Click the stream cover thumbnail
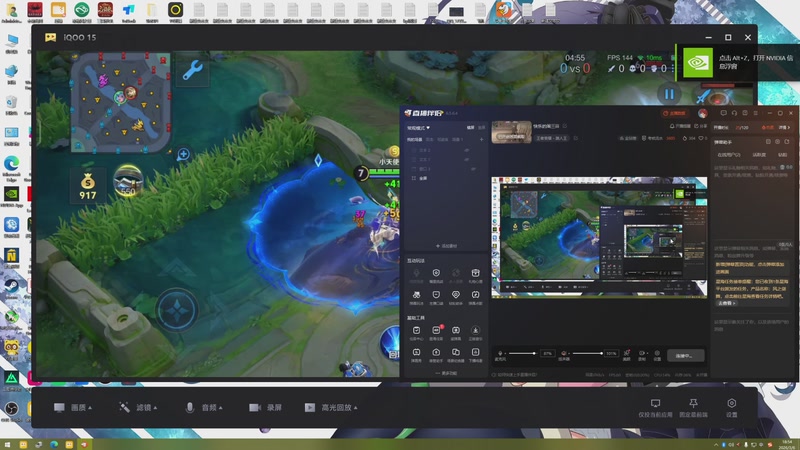Image resolution: width=800 pixels, height=450 pixels. tap(511, 132)
